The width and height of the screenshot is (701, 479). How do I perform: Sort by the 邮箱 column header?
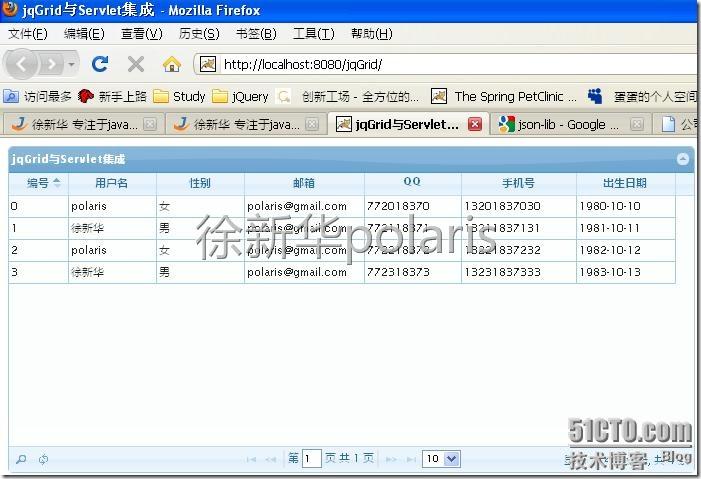pos(304,183)
